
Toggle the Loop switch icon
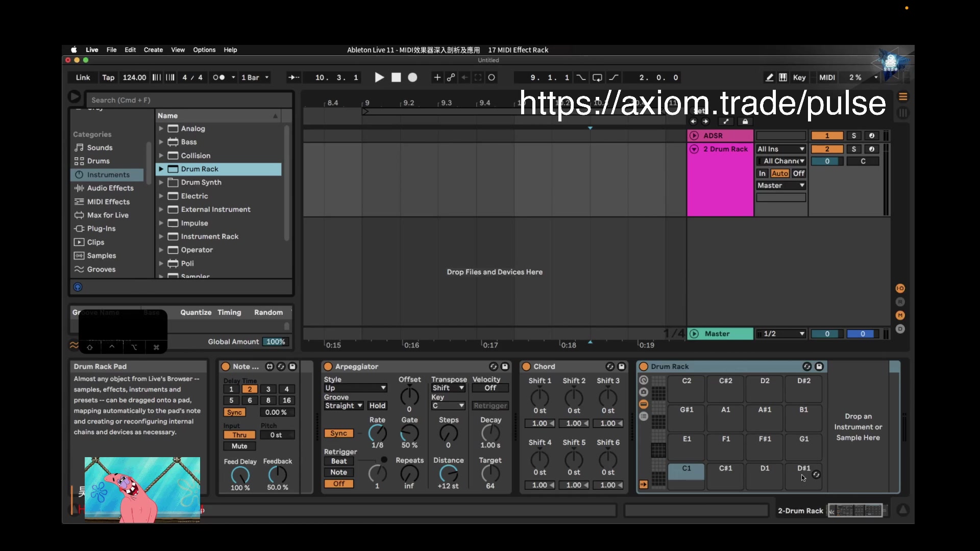point(597,78)
